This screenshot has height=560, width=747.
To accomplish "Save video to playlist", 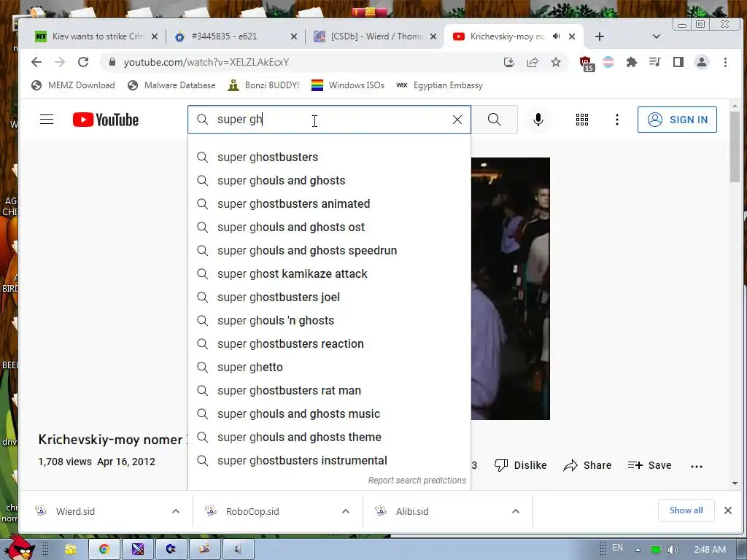I will tap(650, 465).
